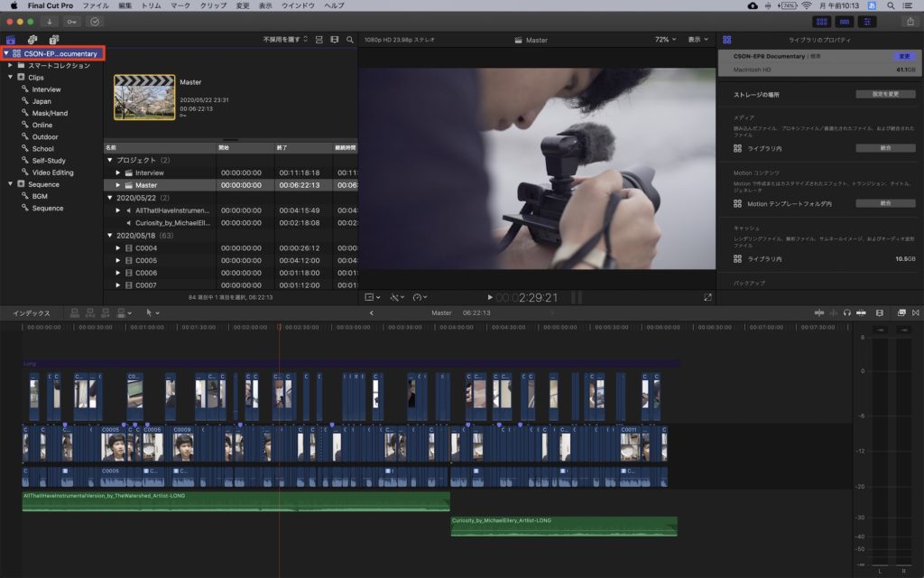Click the viewer play button
Image resolution: width=924 pixels, height=578 pixels.
[490, 297]
